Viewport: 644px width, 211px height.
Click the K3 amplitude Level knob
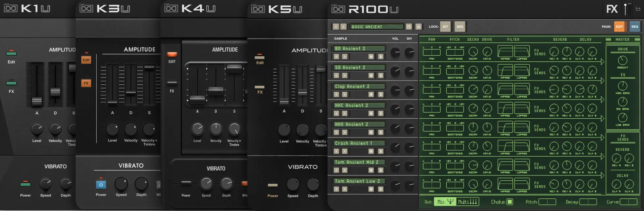(112, 129)
